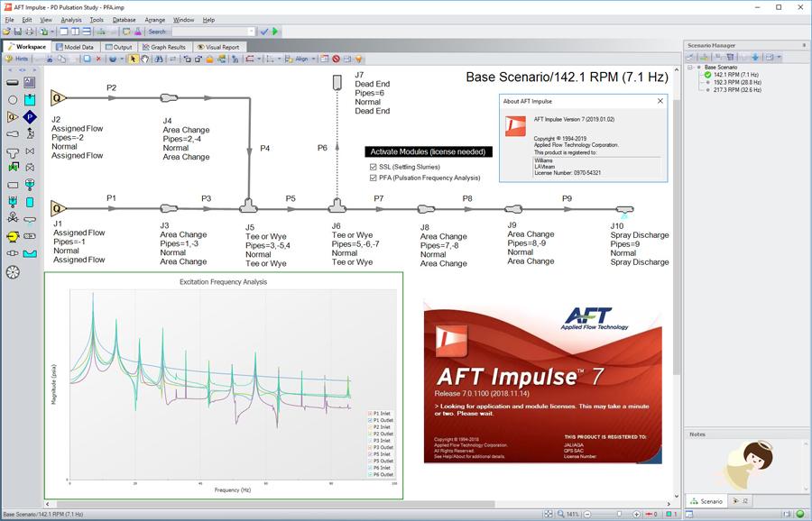Pick the annotation tool in the toolbox
Screen dimensions: 812x521
tap(30, 82)
